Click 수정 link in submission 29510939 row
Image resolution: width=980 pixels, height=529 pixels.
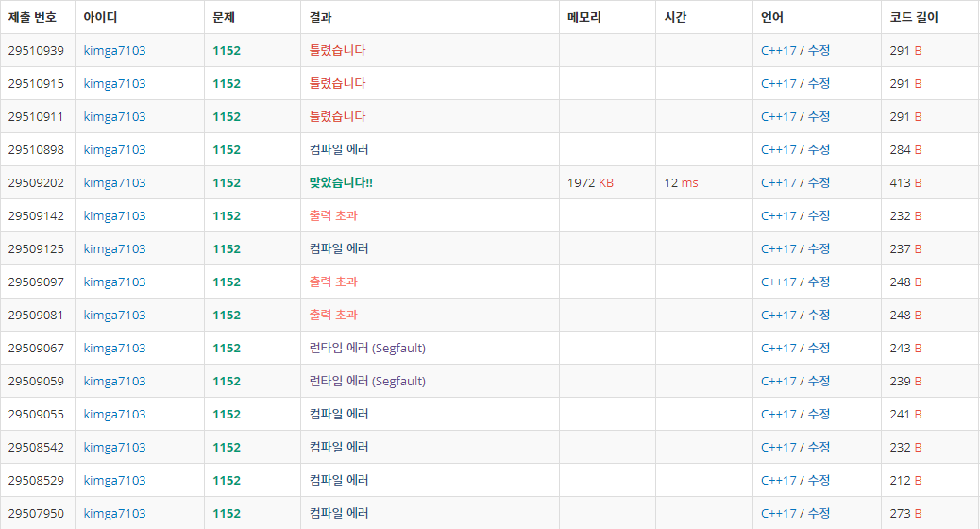click(x=819, y=51)
